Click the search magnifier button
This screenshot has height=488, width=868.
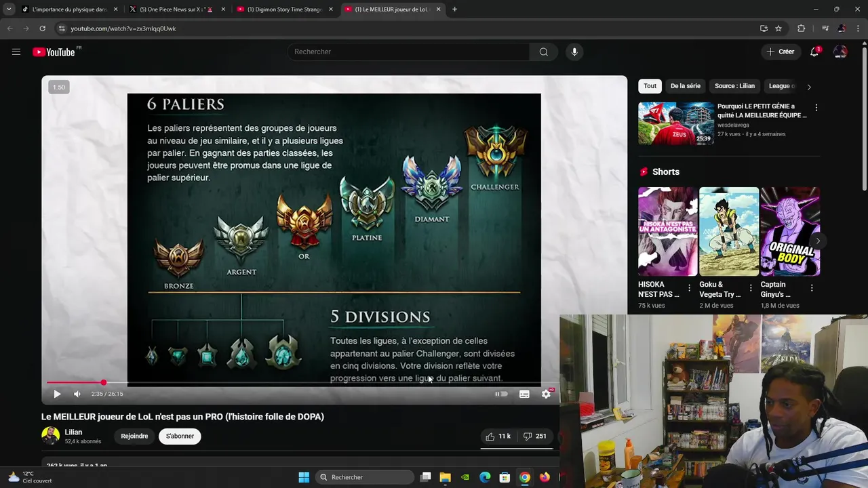(x=543, y=52)
